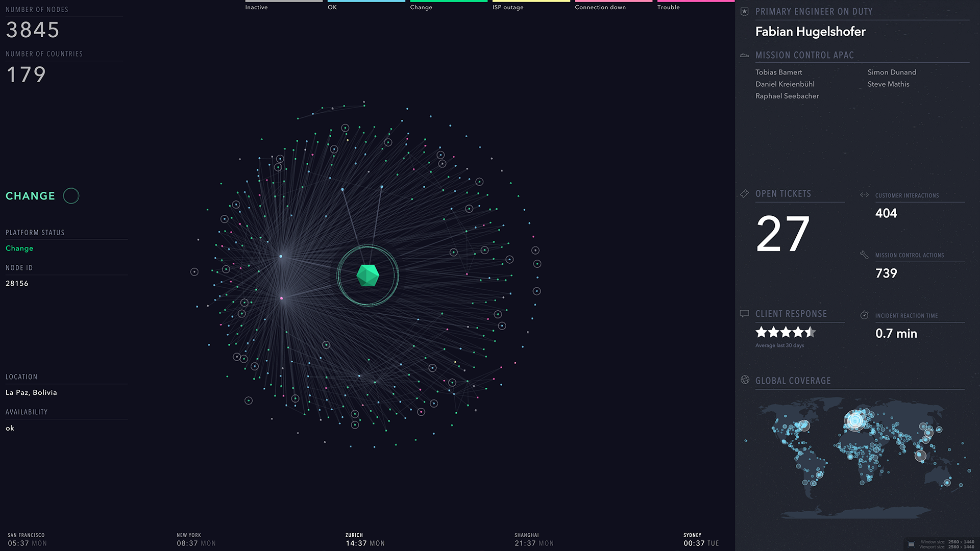Click the stopwatch icon beside Incident Reaction Time

(x=864, y=315)
